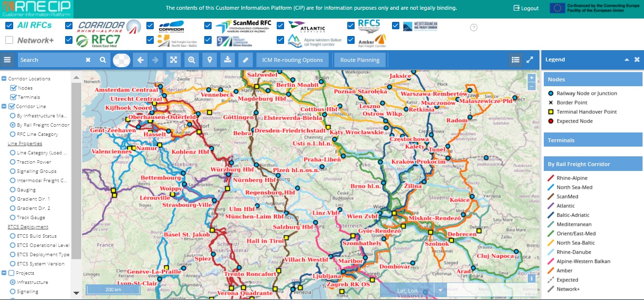Select the location pin marker tool

210,60
